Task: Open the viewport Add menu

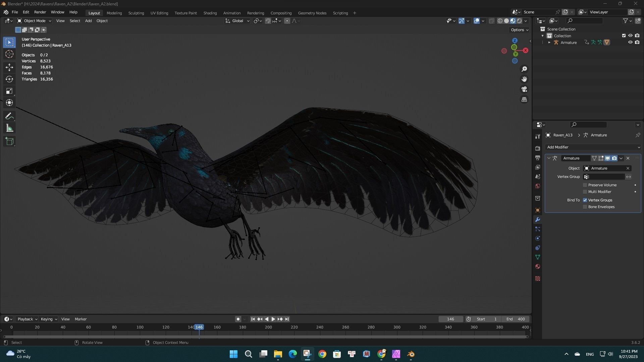Action: point(88,21)
